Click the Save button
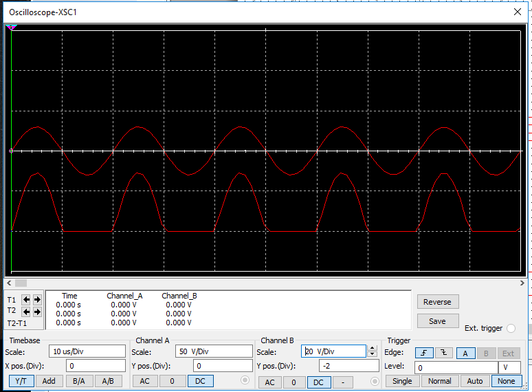Viewport: 532px width, 392px height. [x=437, y=321]
